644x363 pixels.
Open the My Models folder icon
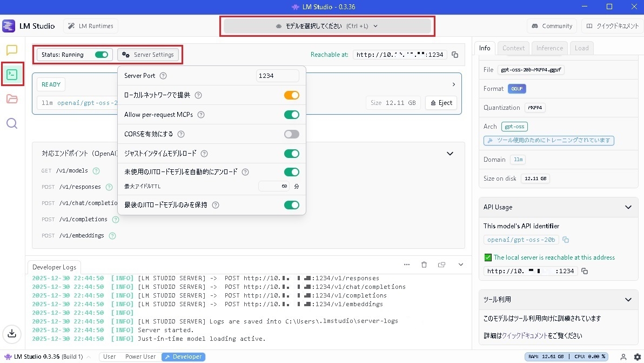tap(12, 99)
